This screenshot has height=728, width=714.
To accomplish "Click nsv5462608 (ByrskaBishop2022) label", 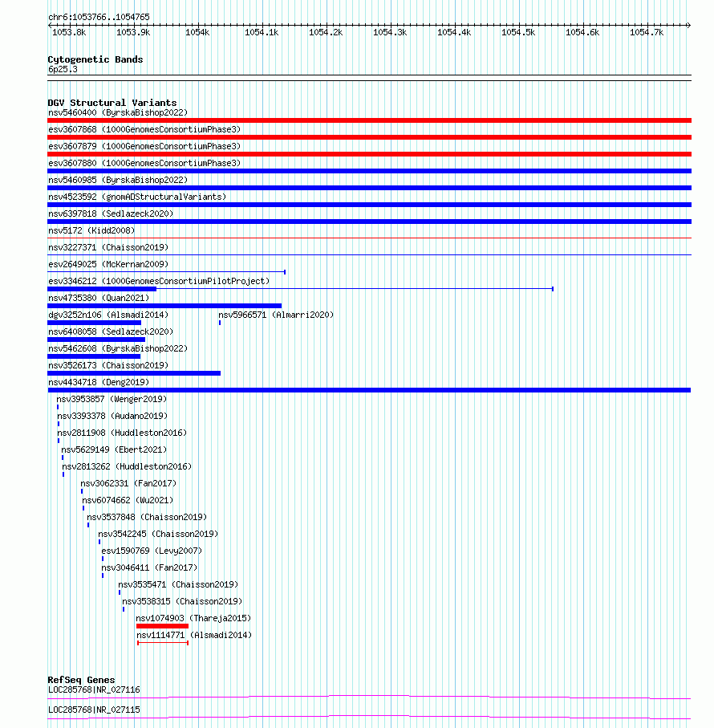I will click(118, 348).
